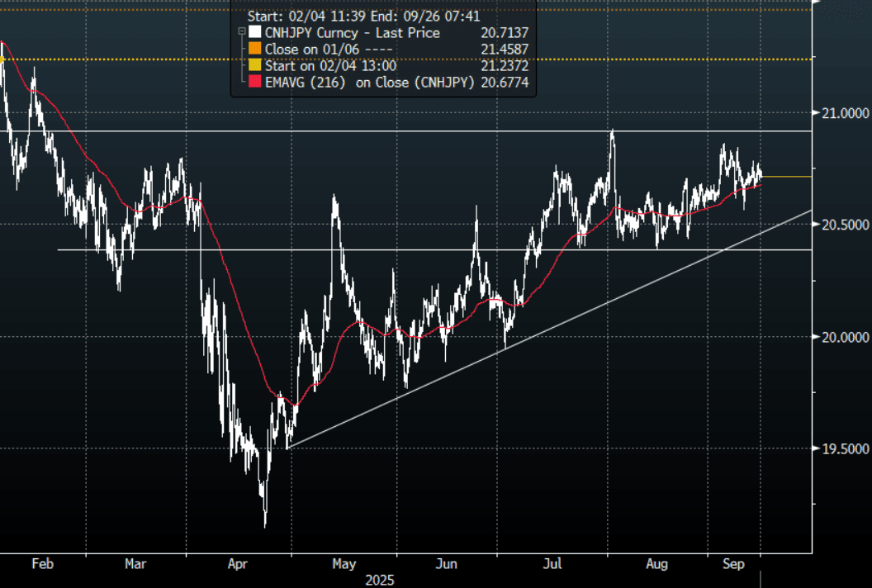Click the legend value 21.4587

[505, 49]
